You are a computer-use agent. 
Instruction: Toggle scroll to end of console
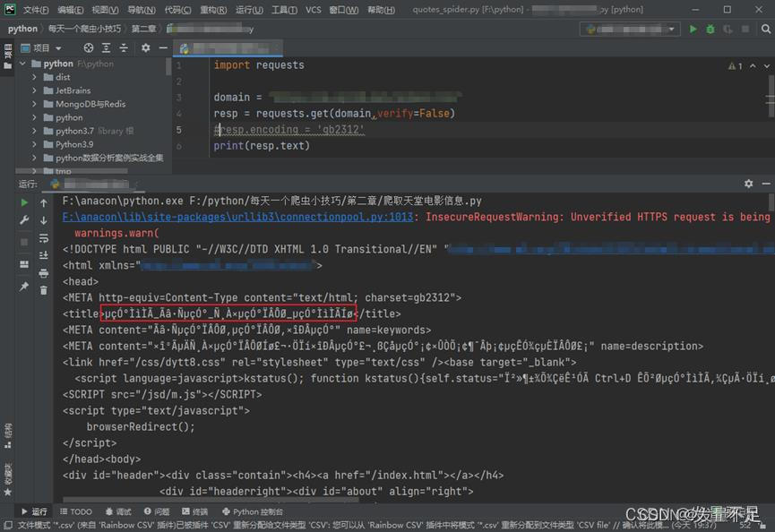tap(44, 255)
